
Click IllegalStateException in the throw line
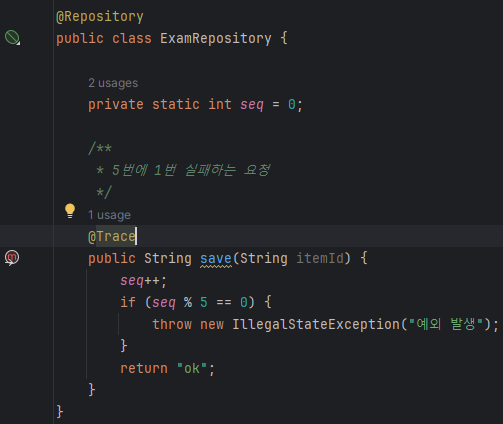(x=316, y=324)
